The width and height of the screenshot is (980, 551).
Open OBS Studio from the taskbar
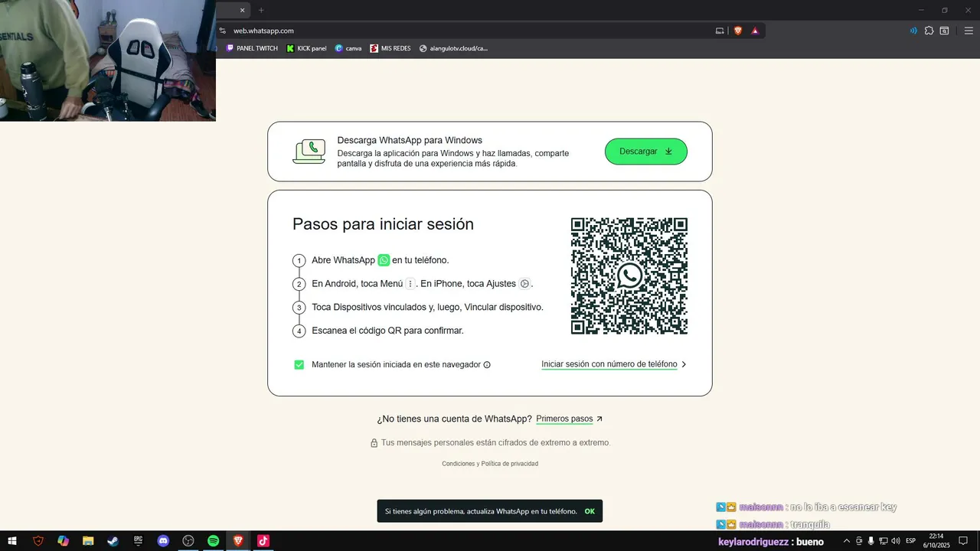pyautogui.click(x=188, y=541)
